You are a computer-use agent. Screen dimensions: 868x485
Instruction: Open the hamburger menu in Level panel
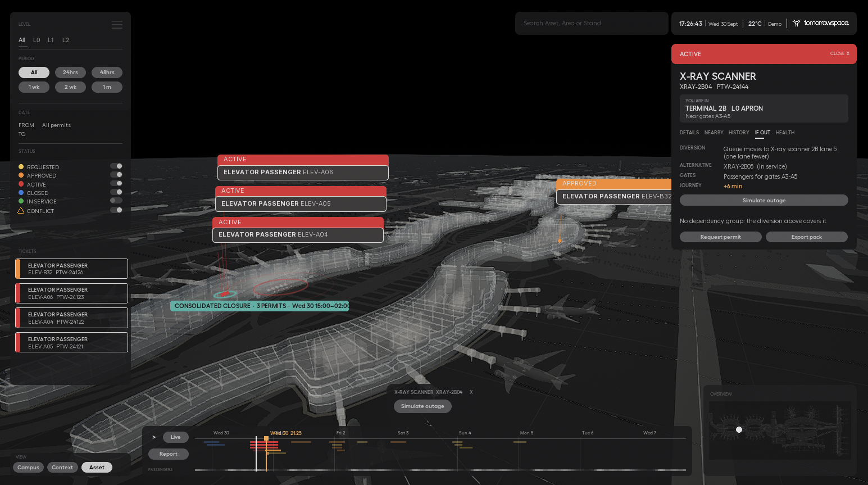117,25
